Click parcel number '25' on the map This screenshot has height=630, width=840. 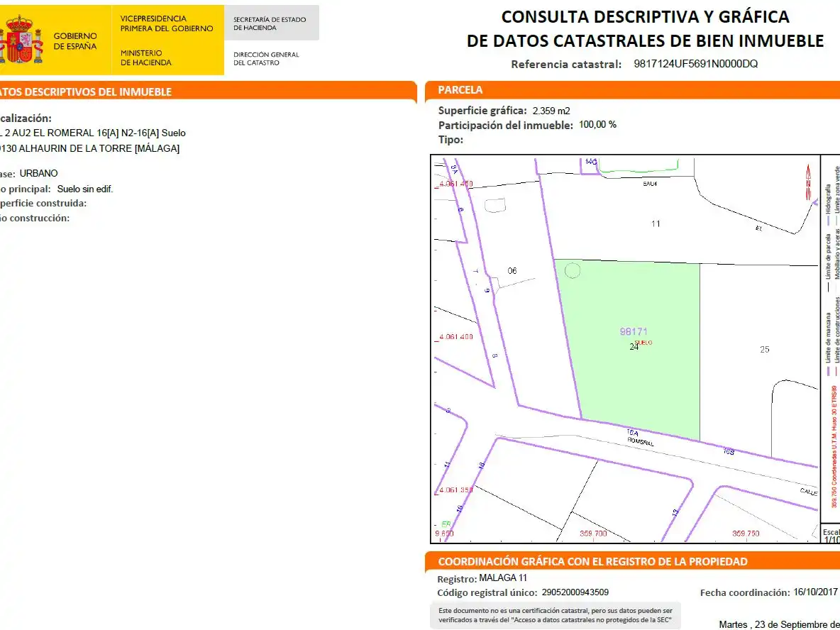click(x=765, y=349)
